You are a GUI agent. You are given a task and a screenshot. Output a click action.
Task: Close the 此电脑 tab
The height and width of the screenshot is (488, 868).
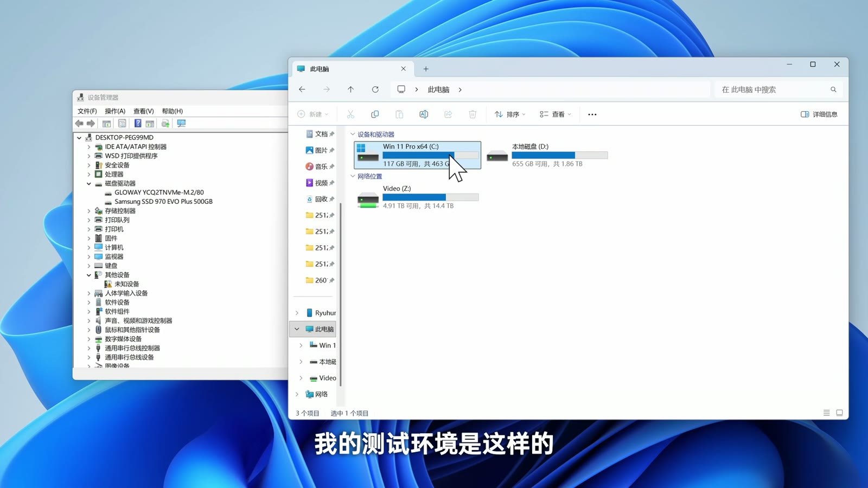click(403, 69)
